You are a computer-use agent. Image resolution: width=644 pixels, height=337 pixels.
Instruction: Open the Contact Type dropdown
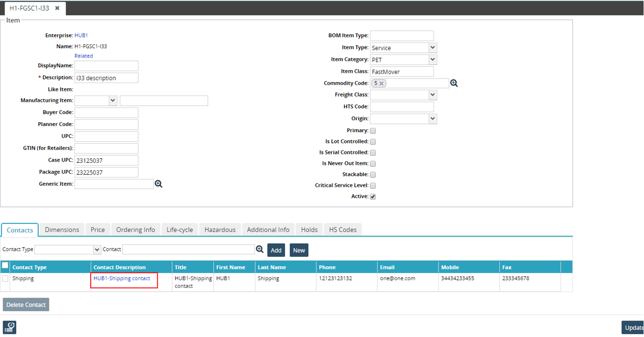click(x=97, y=250)
